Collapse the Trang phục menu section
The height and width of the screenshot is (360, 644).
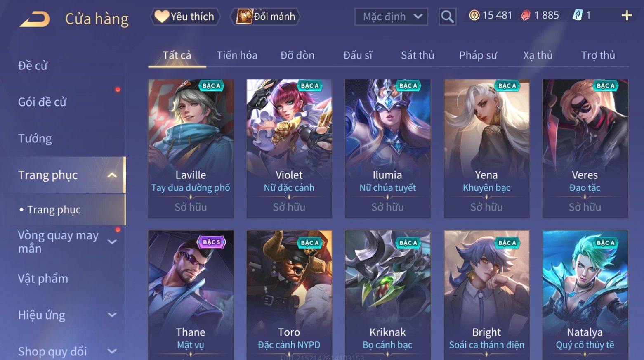(x=112, y=175)
